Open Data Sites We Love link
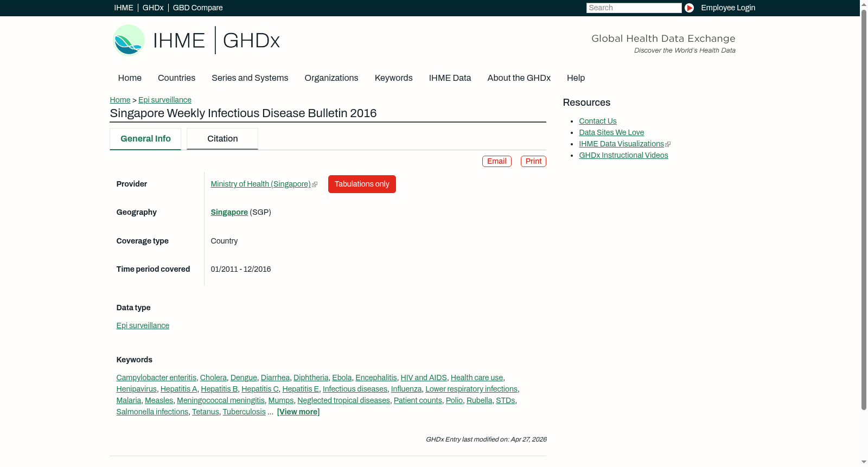 pos(611,133)
